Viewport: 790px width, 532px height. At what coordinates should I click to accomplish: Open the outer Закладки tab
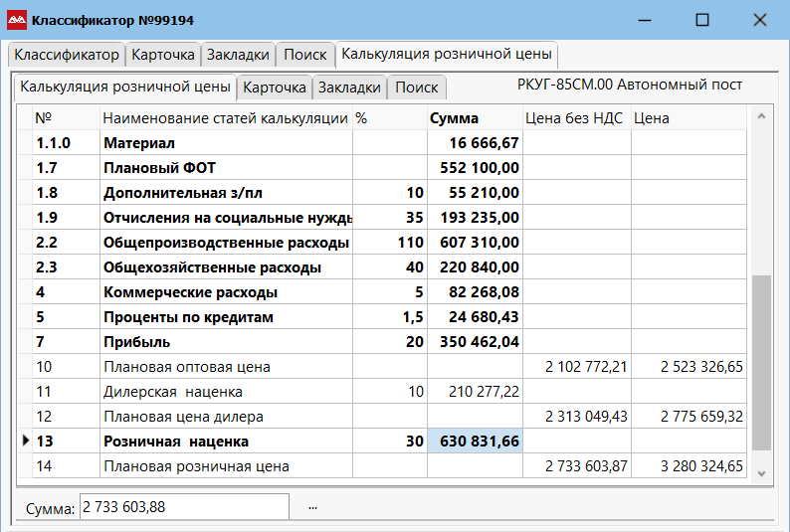pyautogui.click(x=238, y=55)
